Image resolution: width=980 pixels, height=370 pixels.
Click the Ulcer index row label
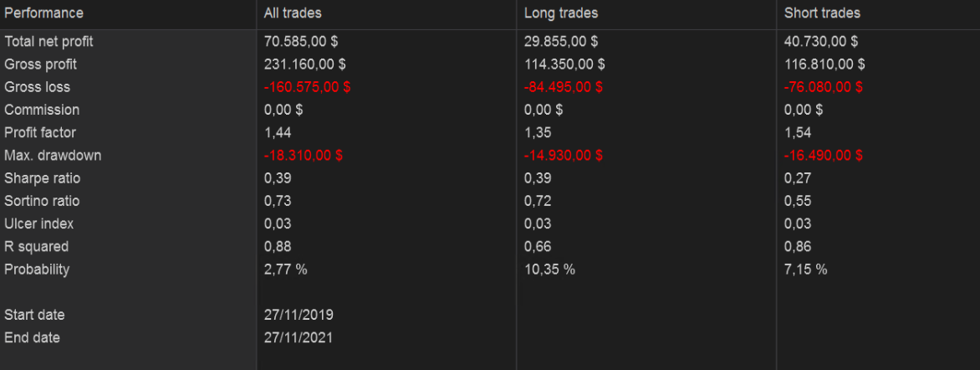point(39,224)
